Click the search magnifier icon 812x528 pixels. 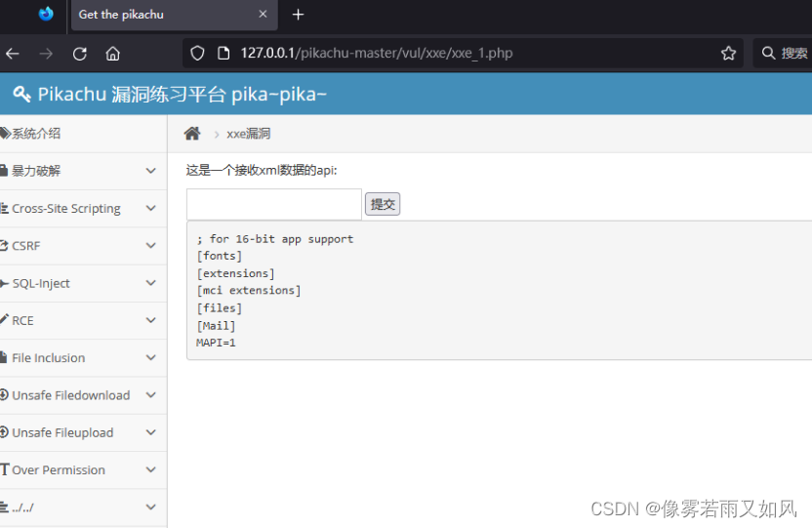point(768,53)
